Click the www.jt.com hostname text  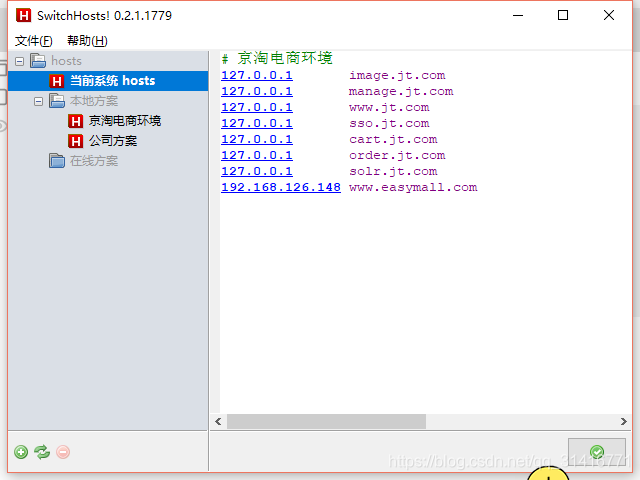click(389, 107)
